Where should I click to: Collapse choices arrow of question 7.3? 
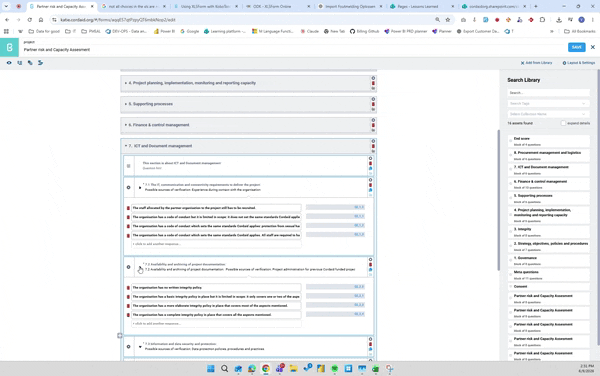click(140, 347)
